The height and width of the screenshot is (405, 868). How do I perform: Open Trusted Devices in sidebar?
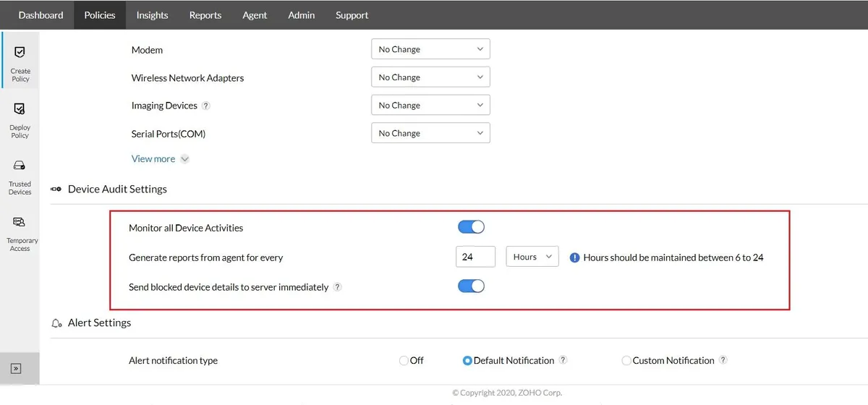[x=20, y=176]
